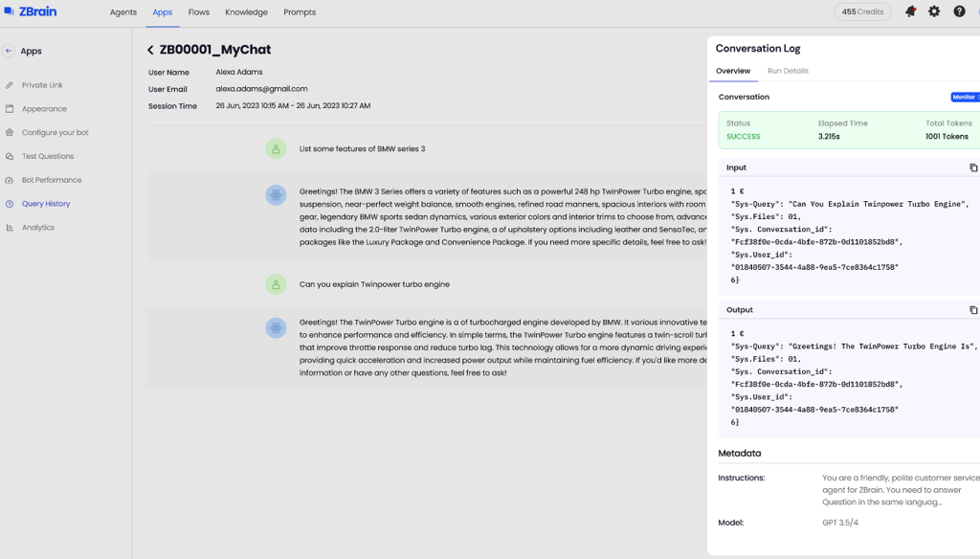The width and height of the screenshot is (980, 559).
Task: Open Appearance settings in sidebar
Action: [x=44, y=109]
